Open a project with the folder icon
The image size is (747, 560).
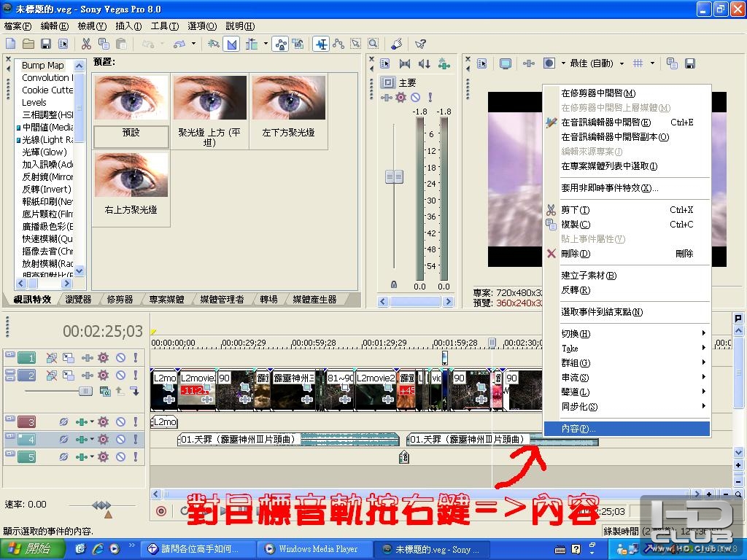[28, 44]
